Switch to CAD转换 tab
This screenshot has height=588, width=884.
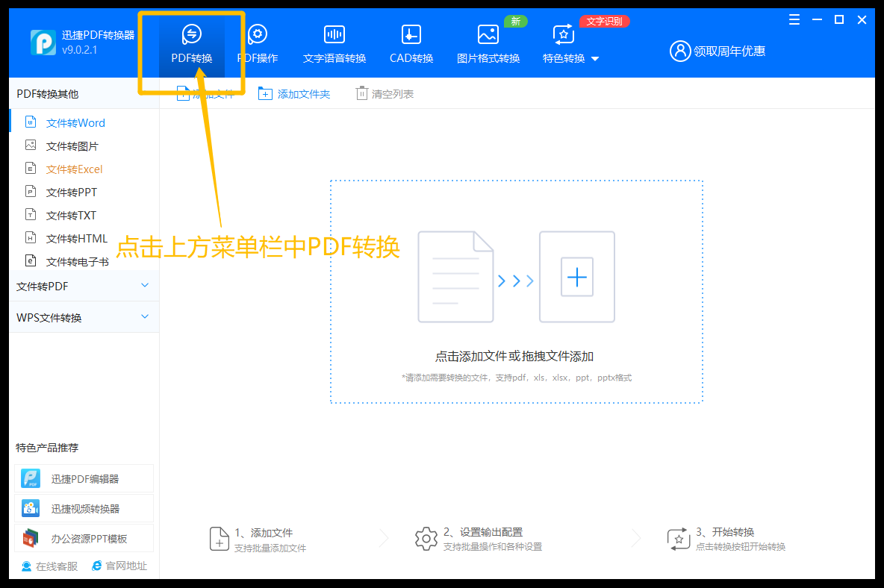pos(411,45)
